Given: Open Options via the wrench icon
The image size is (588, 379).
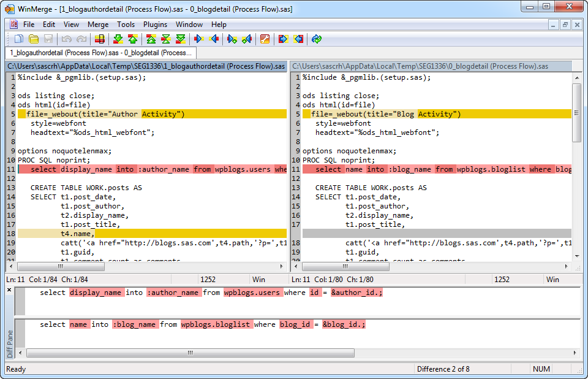Looking at the screenshot, I should point(265,39).
